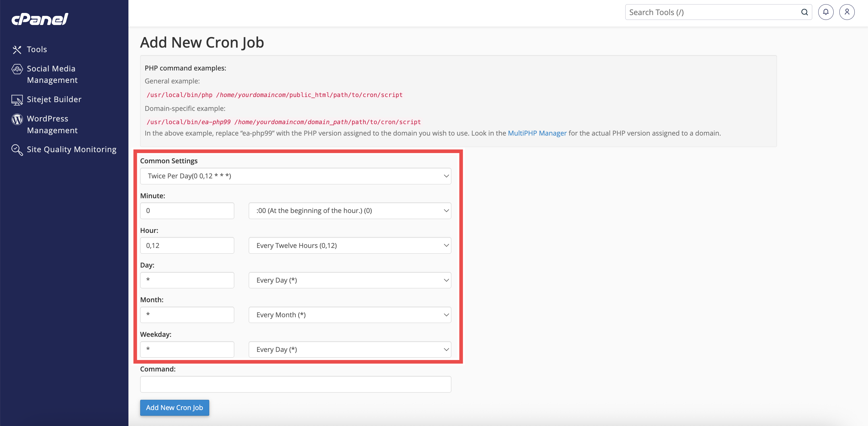Open the notifications bell
Screen dimensions: 868x426
pyautogui.click(x=825, y=12)
